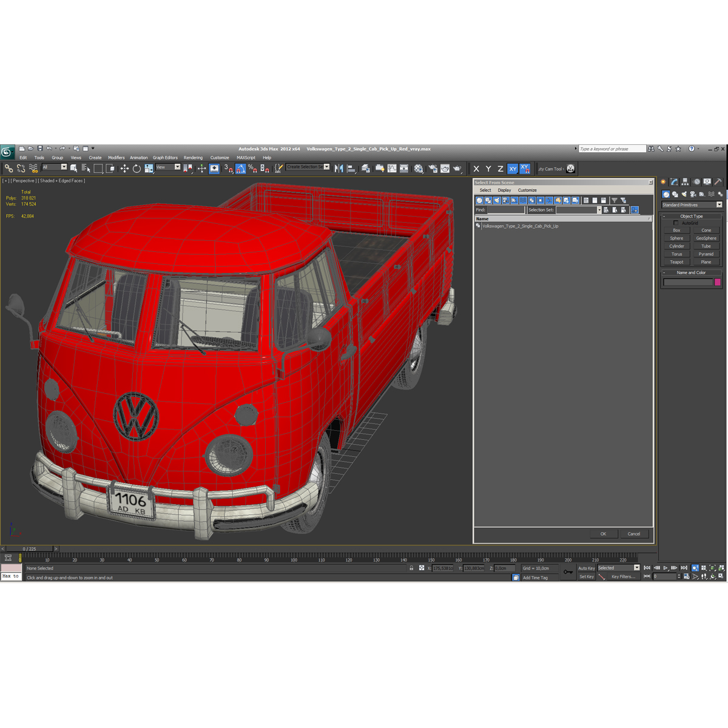728x728 pixels.
Task: Expand the reference coordinate View dropdown
Action: 177,167
